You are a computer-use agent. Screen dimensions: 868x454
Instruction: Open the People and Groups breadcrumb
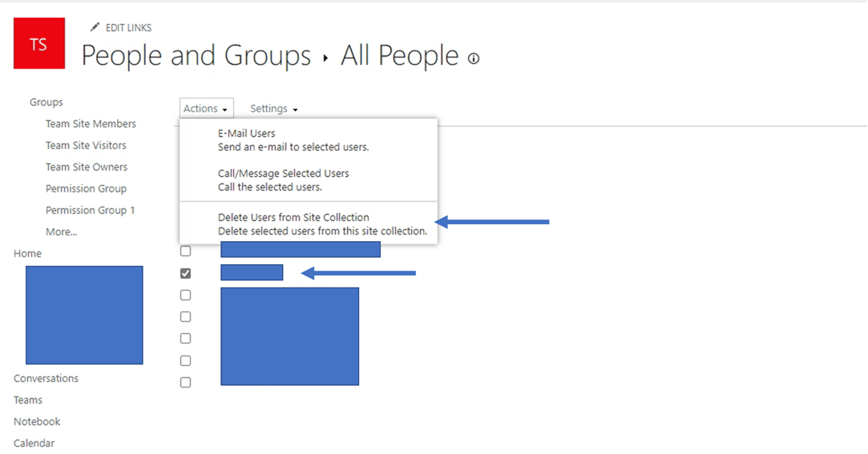click(196, 55)
